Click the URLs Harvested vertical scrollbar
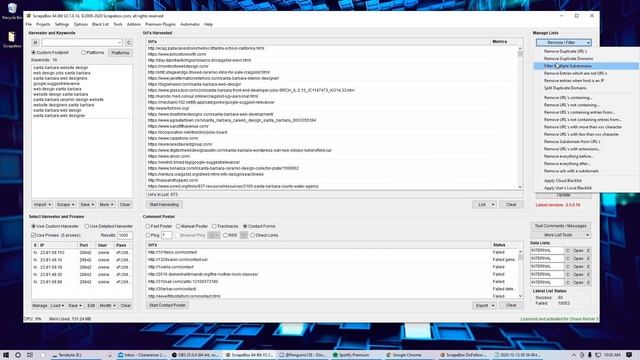640x360 pixels. coord(520,118)
